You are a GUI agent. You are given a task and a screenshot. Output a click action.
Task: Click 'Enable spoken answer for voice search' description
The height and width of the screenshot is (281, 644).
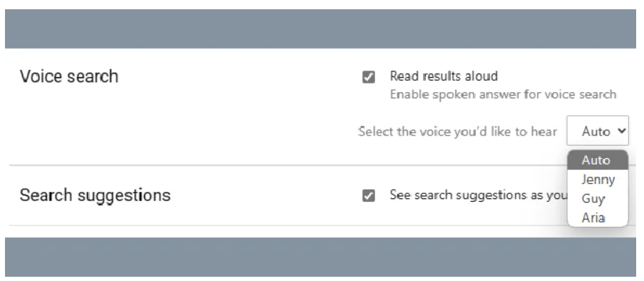pyautogui.click(x=503, y=94)
